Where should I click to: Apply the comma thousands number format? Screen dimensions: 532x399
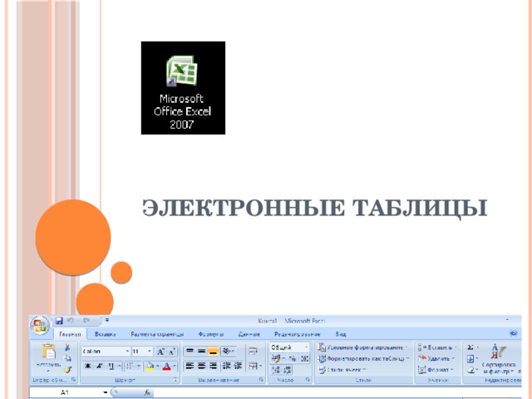[x=305, y=358]
